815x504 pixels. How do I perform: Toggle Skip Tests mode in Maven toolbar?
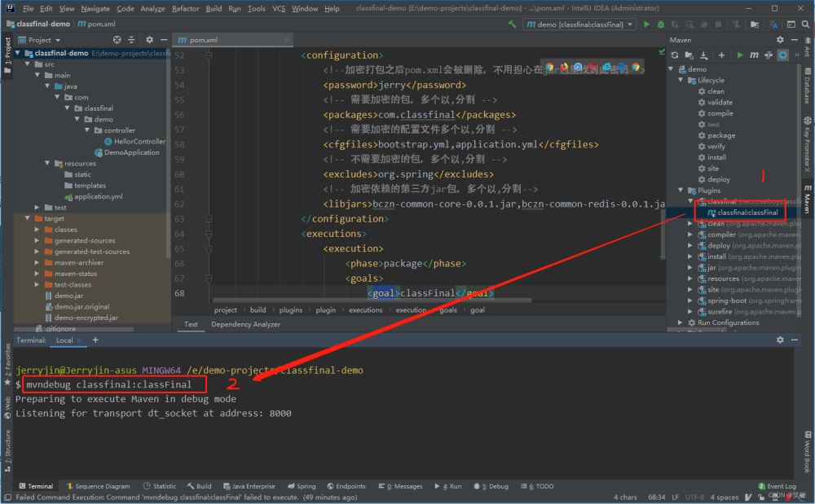tap(782, 55)
